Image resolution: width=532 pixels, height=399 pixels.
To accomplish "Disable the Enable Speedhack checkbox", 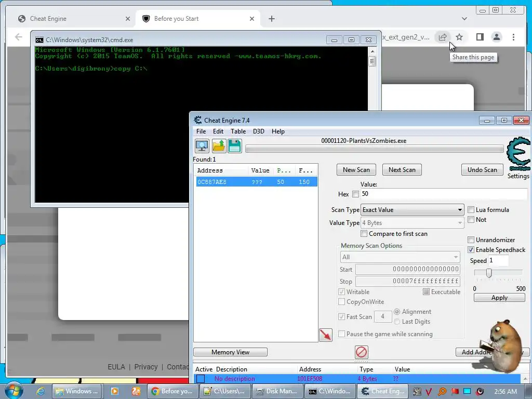I will 471,250.
